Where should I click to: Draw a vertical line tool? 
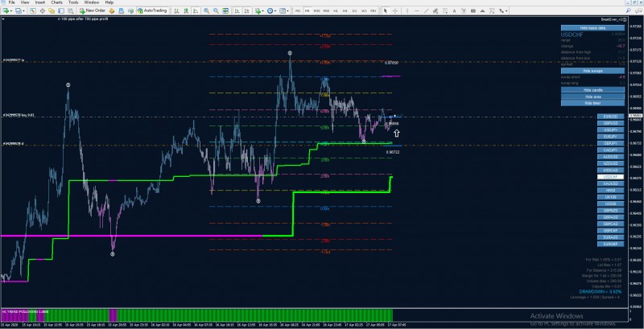(x=407, y=10)
